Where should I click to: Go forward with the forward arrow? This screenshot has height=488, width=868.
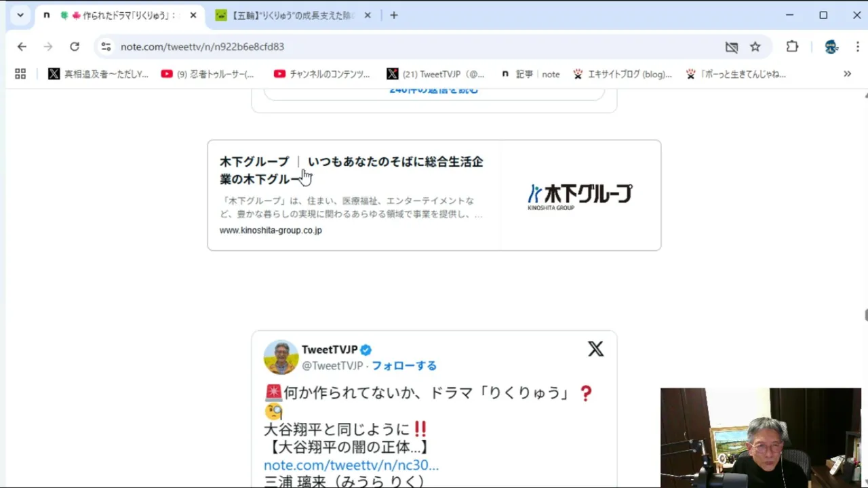click(x=47, y=47)
